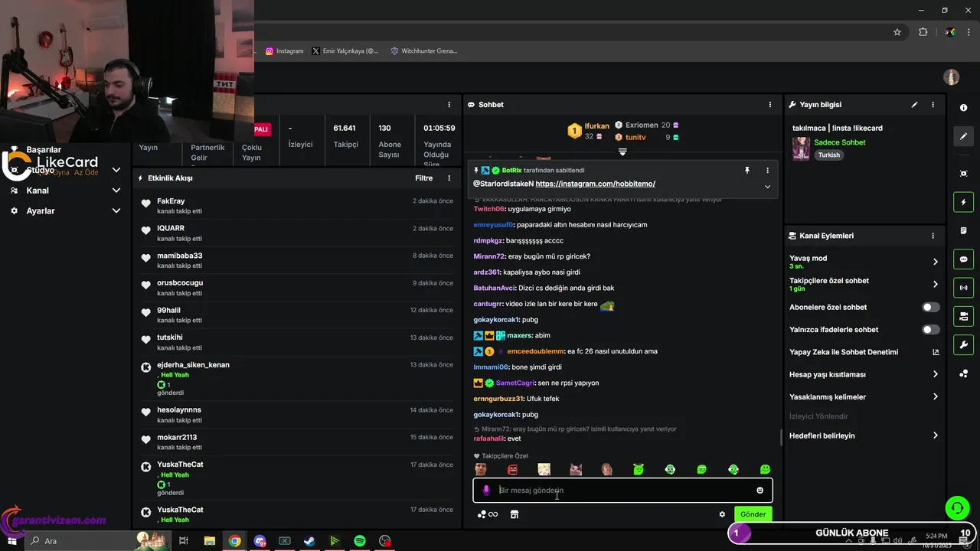Click the lightning bolt sidebar icon
Viewport: 980px width, 551px height.
point(963,202)
